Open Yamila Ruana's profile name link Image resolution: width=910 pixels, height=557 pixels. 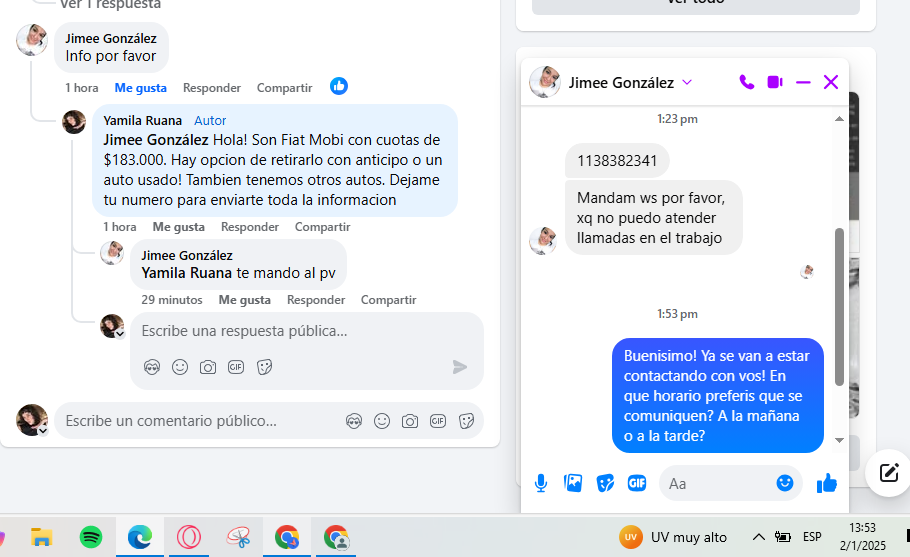point(143,121)
